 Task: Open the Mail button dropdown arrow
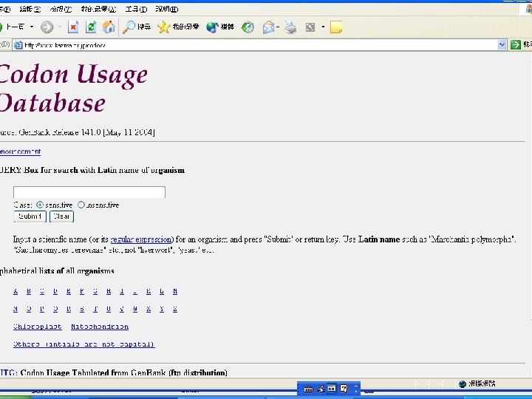click(278, 27)
